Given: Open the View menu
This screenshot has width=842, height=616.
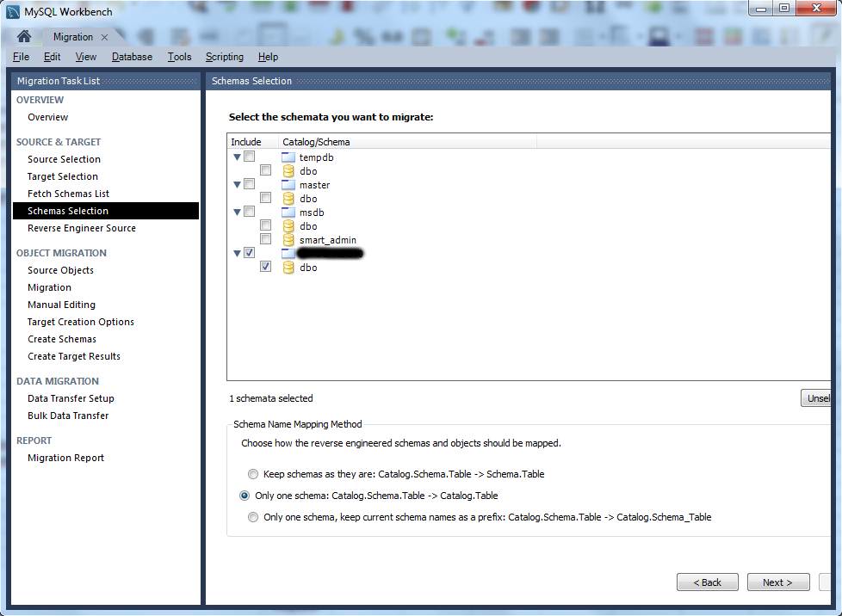Looking at the screenshot, I should coord(86,57).
